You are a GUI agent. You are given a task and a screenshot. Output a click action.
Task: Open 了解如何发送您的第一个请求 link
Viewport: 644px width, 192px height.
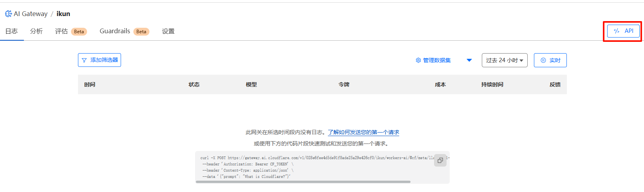click(x=364, y=133)
